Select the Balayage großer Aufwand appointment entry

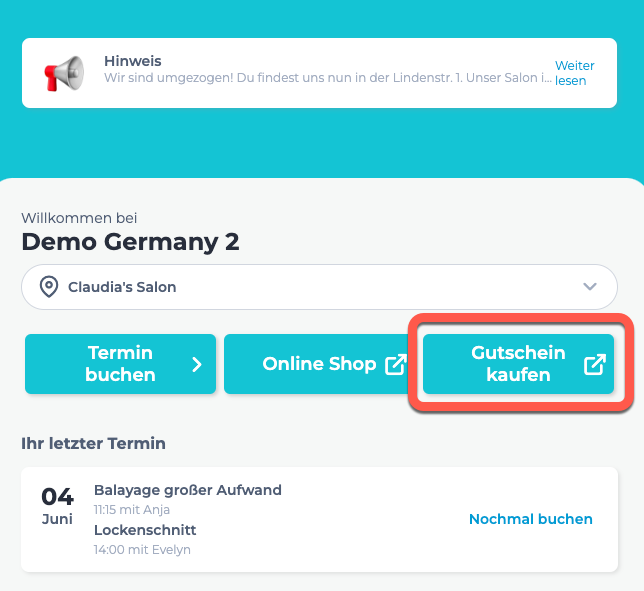188,490
